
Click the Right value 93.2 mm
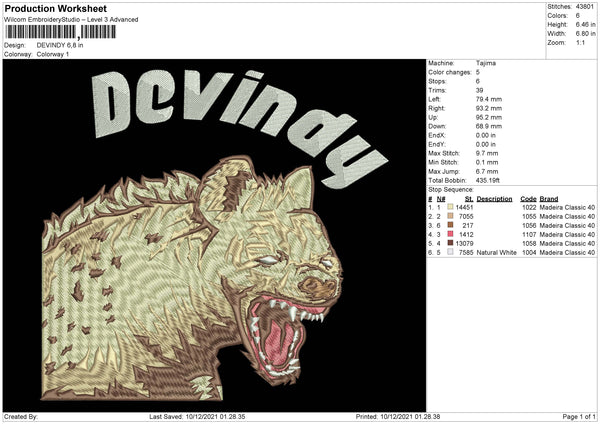coord(489,108)
